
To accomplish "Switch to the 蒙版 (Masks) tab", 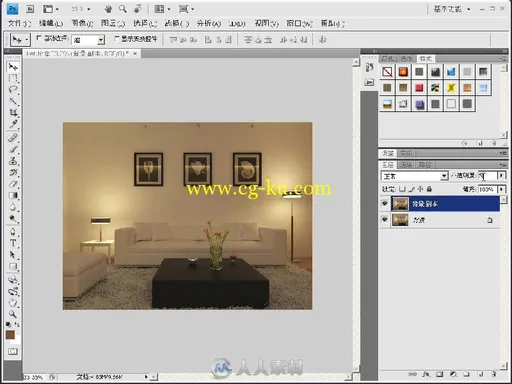I will point(406,153).
